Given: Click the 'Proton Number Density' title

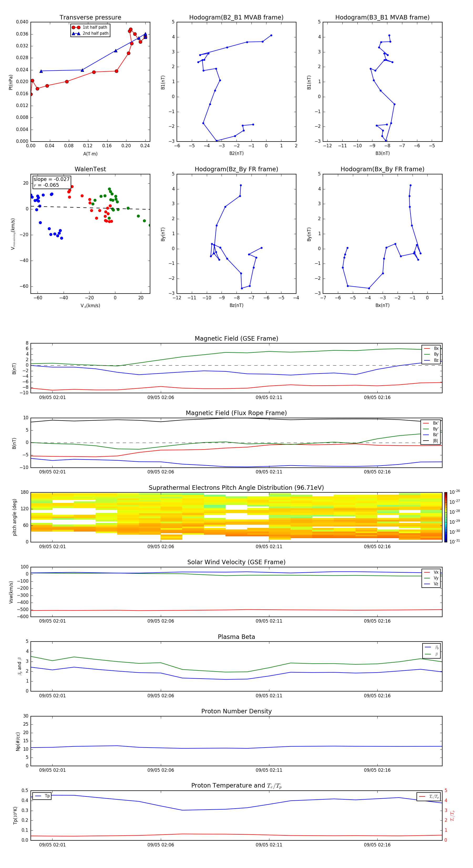Looking at the screenshot, I should pos(236,711).
